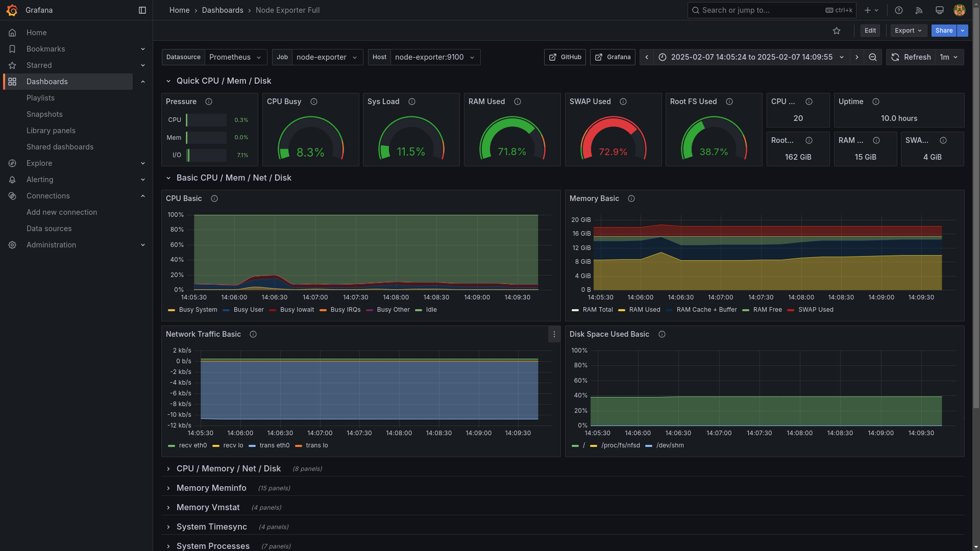Viewport: 980px width, 551px height.
Task: Select Snapshots in the sidebar
Action: [x=44, y=114]
